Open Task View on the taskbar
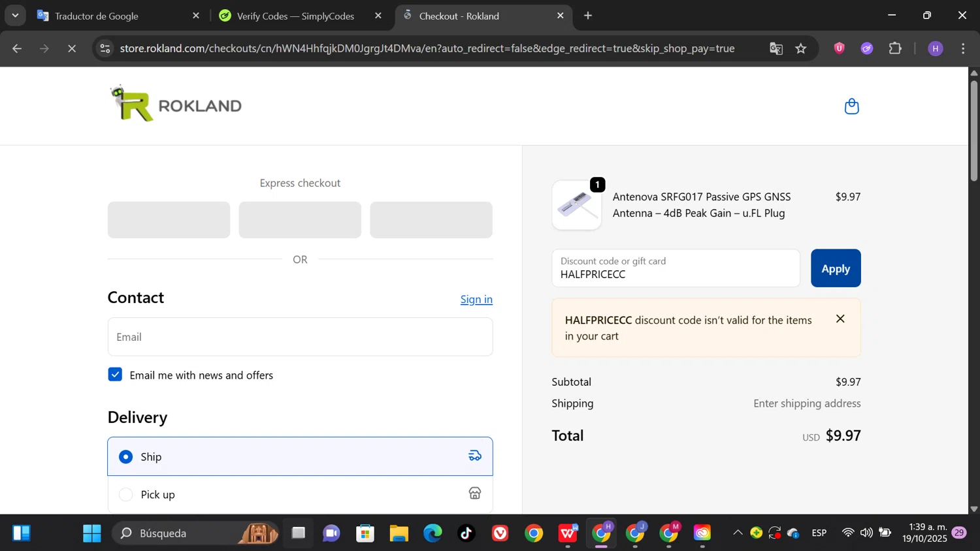 298,533
